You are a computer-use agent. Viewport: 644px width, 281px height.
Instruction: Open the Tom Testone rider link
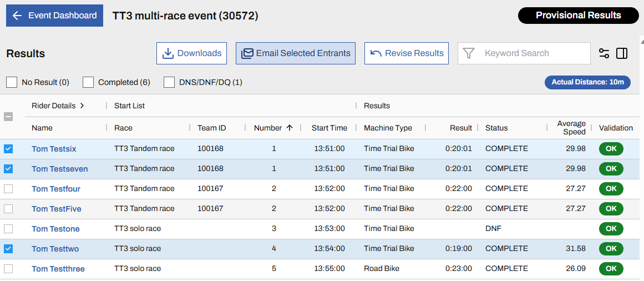point(55,229)
